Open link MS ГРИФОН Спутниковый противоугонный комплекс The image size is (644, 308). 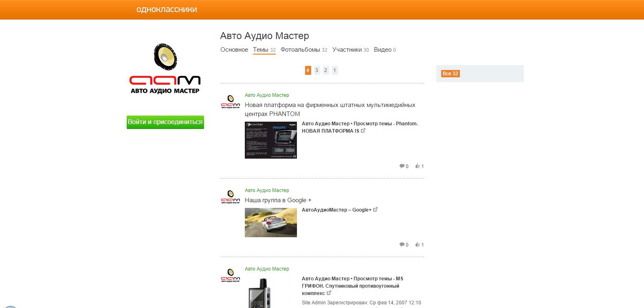[352, 286]
